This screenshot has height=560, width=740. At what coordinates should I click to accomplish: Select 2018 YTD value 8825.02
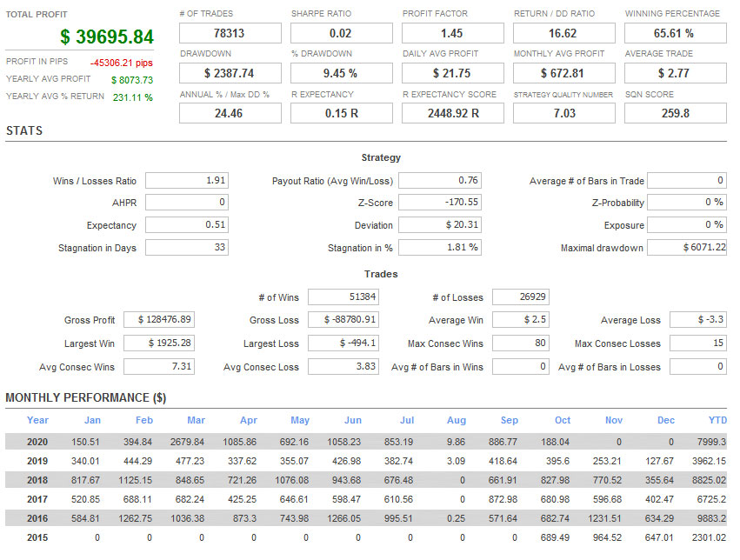709,480
